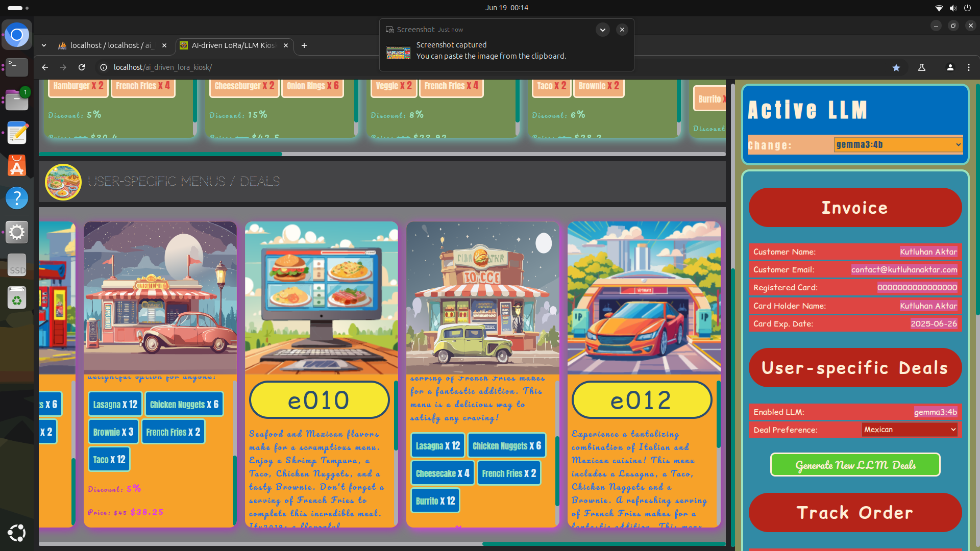Screen dimensions: 980x551
Task: Expand the Deal Preference Mexican dropdown
Action: tap(909, 430)
